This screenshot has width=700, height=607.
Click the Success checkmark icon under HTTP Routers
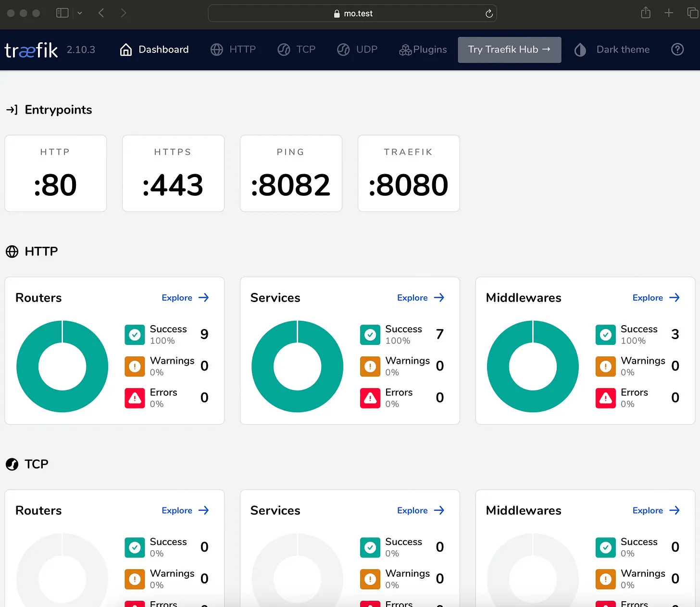(x=134, y=334)
